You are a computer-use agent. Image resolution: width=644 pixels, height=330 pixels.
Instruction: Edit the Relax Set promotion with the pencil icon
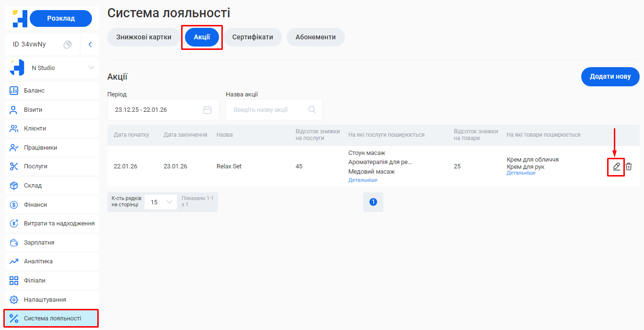click(x=616, y=166)
